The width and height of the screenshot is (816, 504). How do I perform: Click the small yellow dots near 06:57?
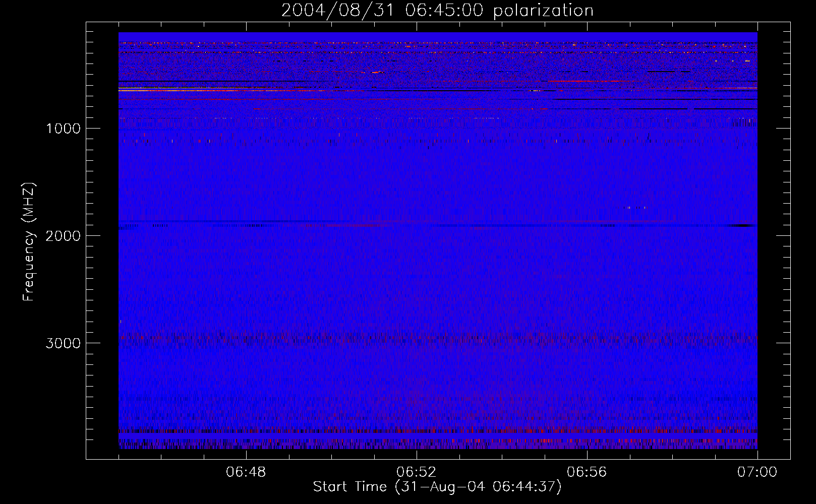[x=636, y=207]
